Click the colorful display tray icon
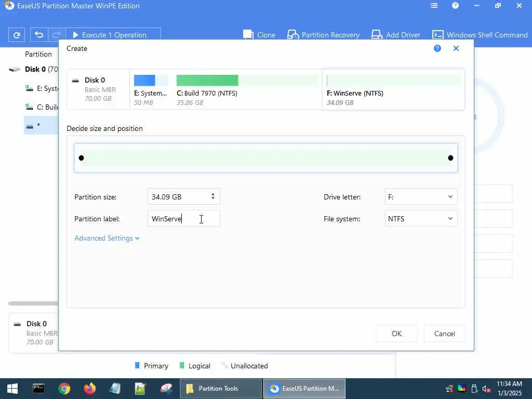The image size is (532, 399). (462, 389)
